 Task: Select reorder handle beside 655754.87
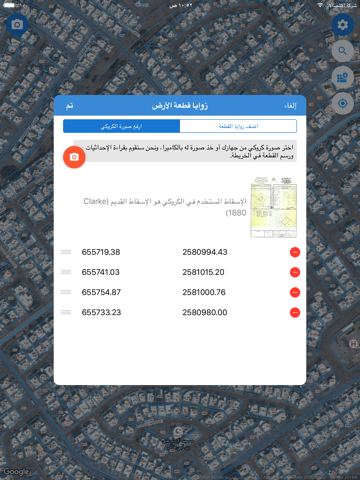(x=66, y=292)
